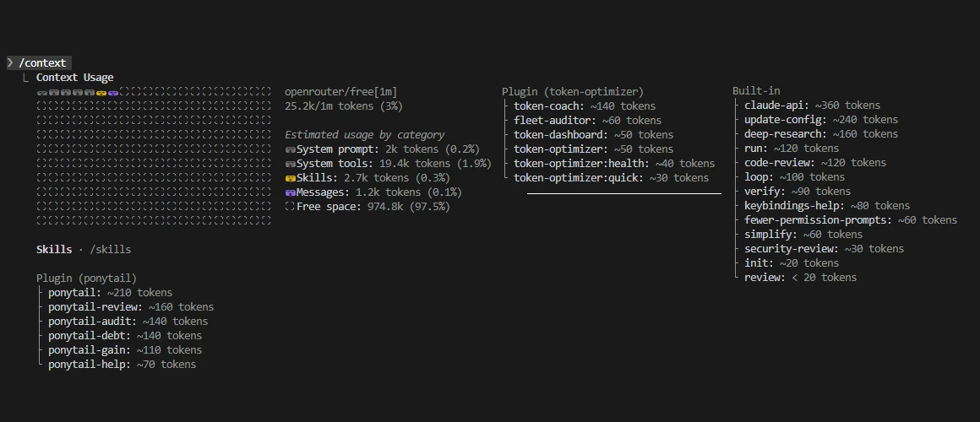The width and height of the screenshot is (980, 422).
Task: Select the Context Usage heading
Action: [75, 78]
